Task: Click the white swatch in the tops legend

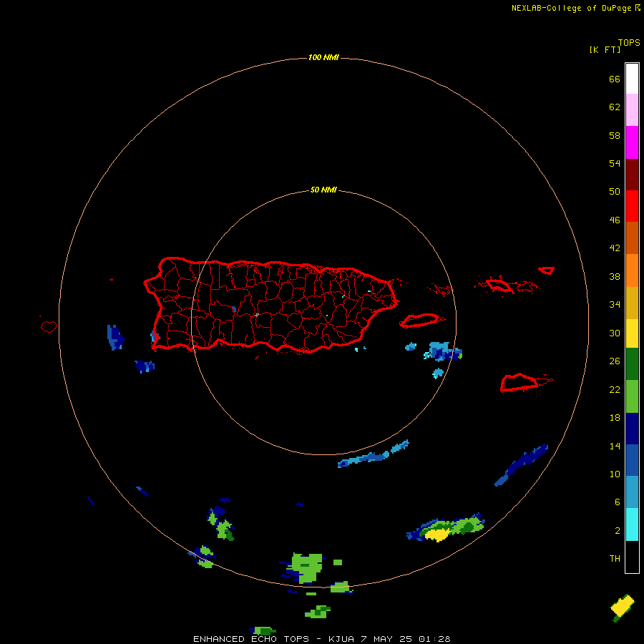Action: (632, 79)
